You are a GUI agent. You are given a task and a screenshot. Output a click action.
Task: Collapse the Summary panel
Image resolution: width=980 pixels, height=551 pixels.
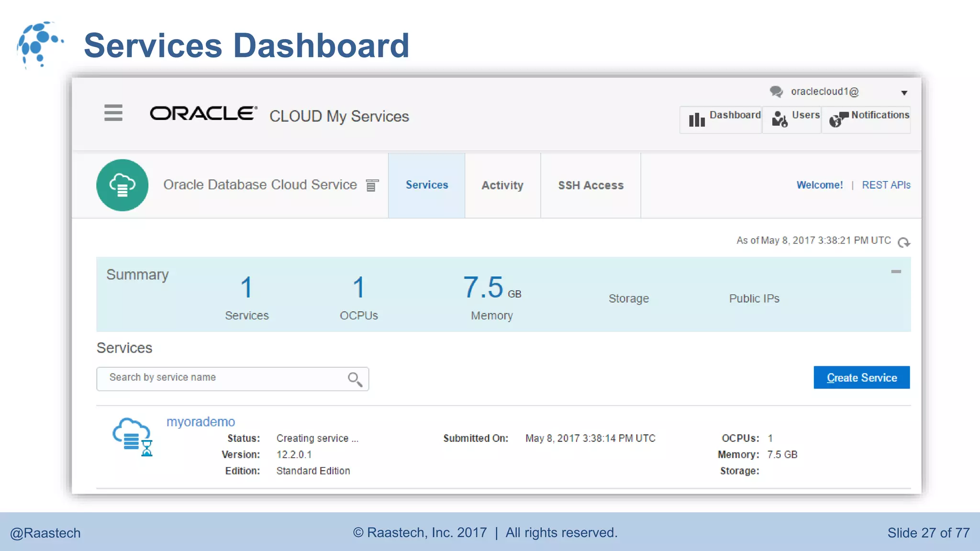[x=896, y=272]
